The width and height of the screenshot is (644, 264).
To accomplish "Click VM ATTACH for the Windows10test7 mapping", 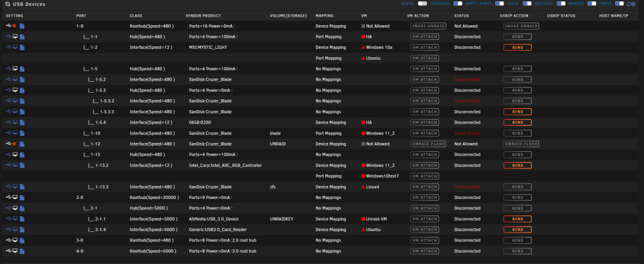I will (x=424, y=176).
